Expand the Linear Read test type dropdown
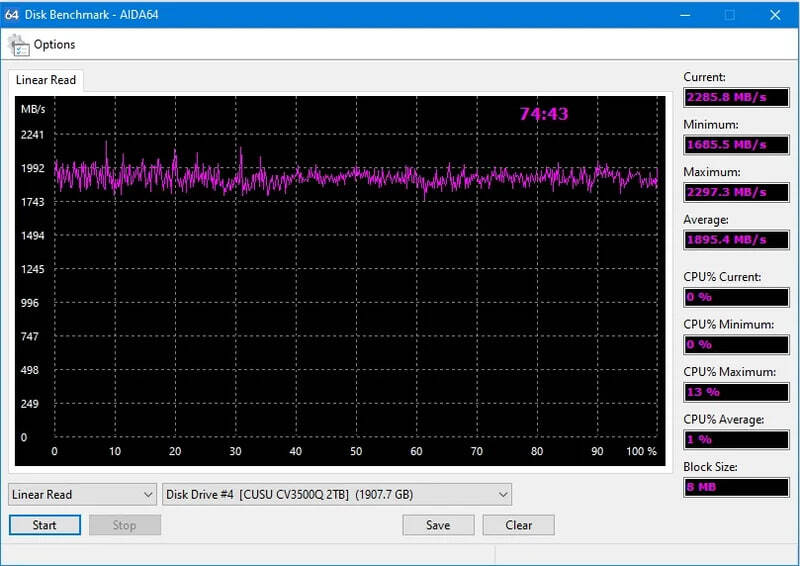Image resolution: width=800 pixels, height=566 pixels. pos(82,494)
